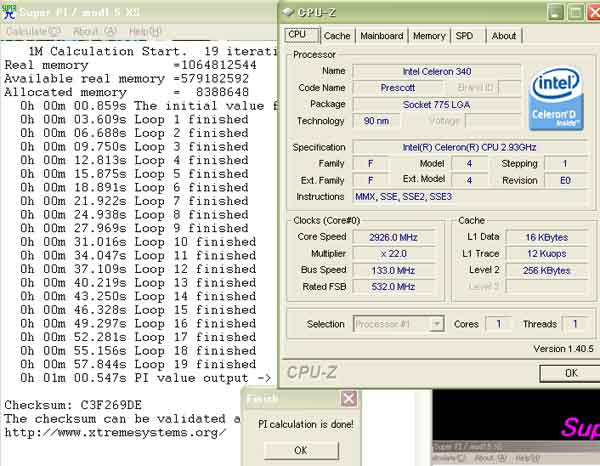Click the Stepping value 1

565,164
